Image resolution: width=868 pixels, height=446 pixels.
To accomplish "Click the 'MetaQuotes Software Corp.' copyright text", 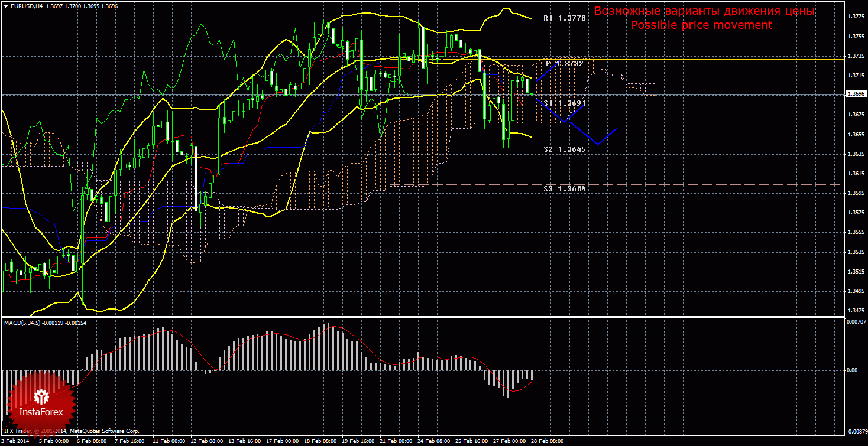I will (105, 432).
